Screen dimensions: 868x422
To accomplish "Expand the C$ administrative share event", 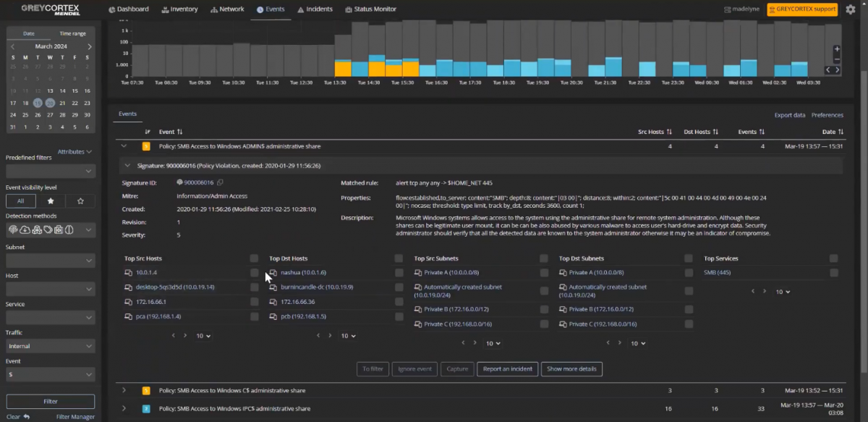I will click(x=124, y=390).
